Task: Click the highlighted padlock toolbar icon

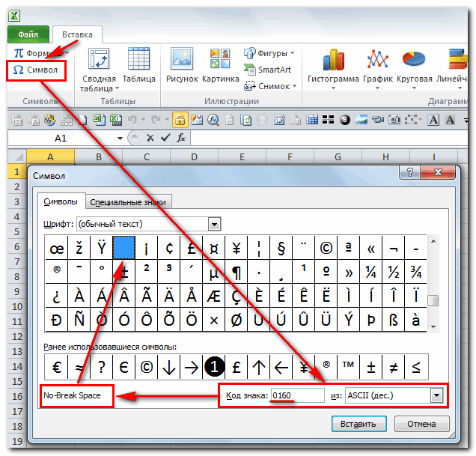Action: 180,120
